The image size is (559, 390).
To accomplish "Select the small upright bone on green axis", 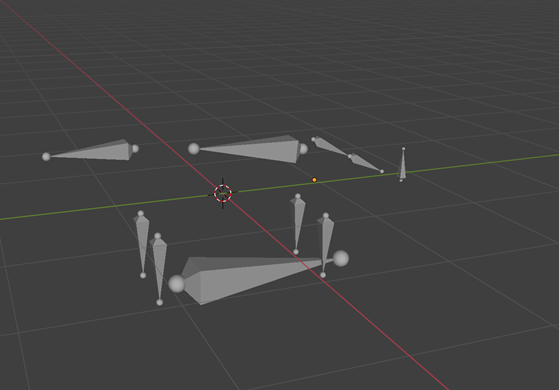I will (402, 165).
